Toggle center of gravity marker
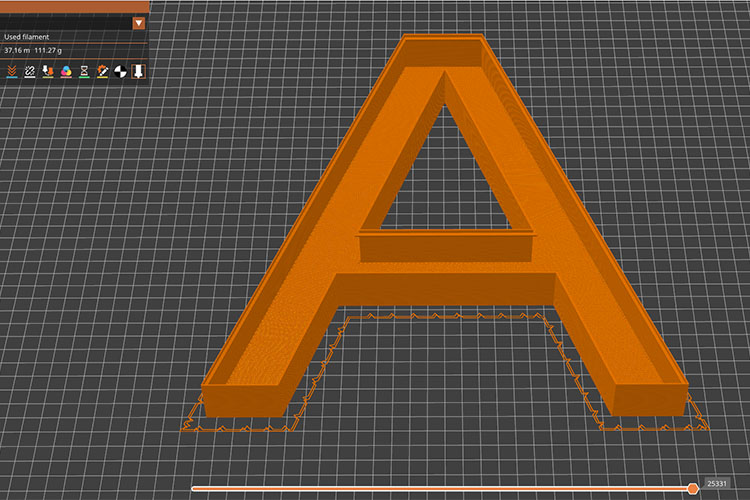This screenshot has width=750, height=500. click(x=120, y=71)
